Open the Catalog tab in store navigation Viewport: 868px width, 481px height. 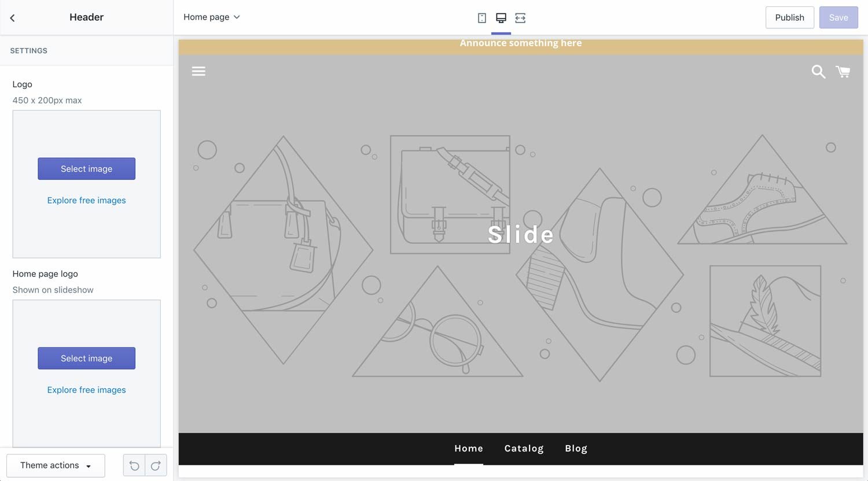524,449
